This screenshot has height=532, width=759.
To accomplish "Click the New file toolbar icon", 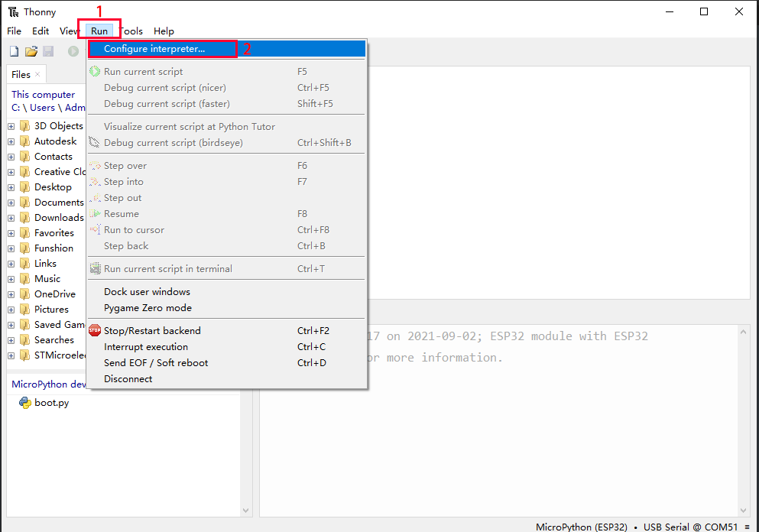I will (x=15, y=51).
